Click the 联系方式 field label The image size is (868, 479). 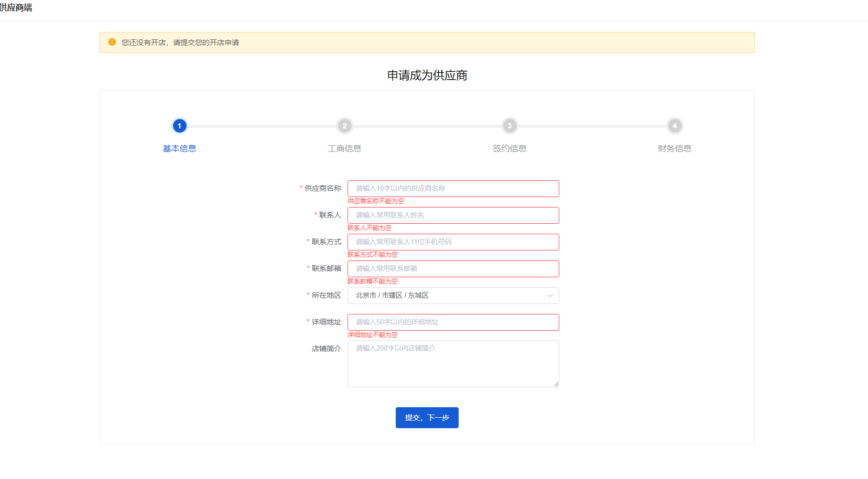327,242
